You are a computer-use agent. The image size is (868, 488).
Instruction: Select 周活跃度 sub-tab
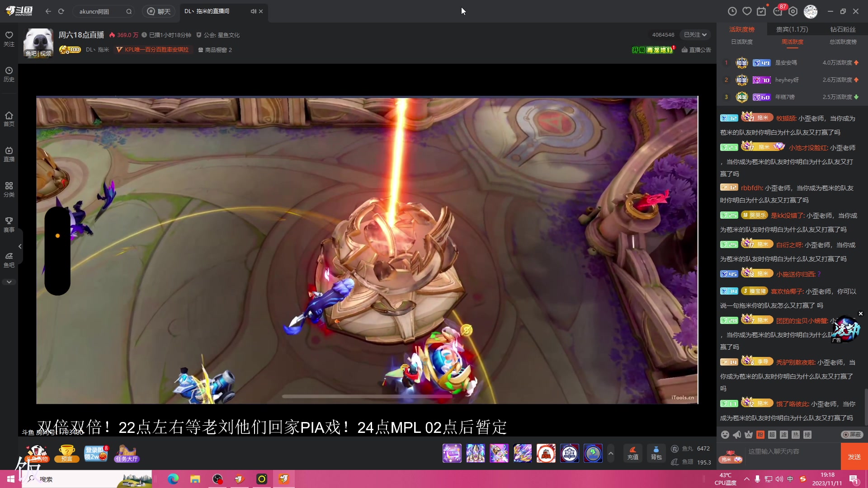[793, 42]
